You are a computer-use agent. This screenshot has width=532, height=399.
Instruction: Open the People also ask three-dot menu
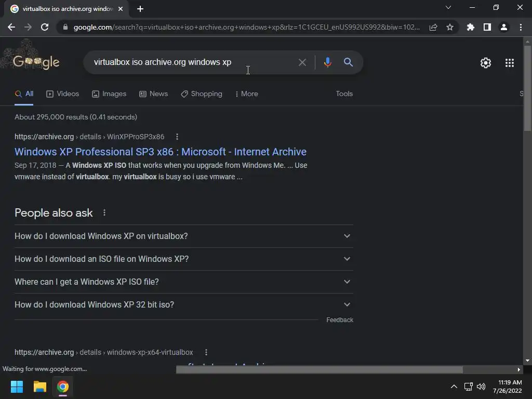104,212
